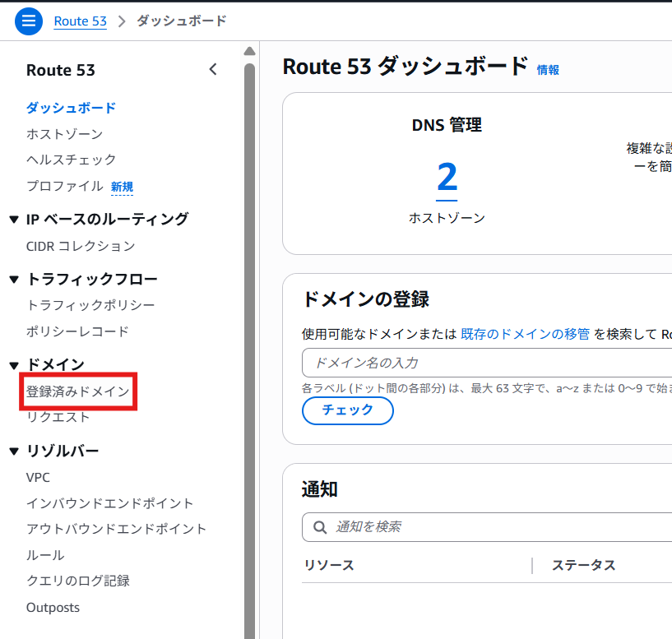
Task: Collapse the ドメイン section
Action: coord(14,365)
